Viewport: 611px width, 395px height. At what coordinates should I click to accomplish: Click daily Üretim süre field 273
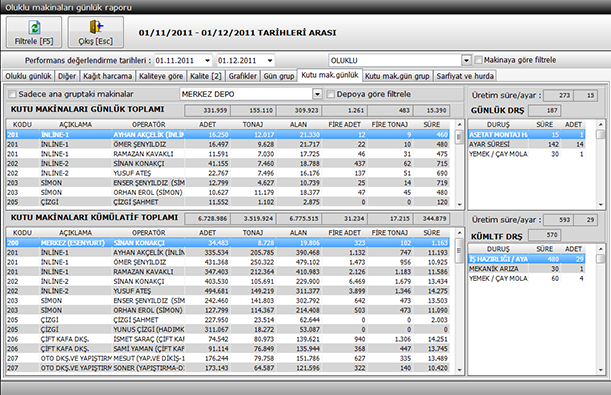[x=558, y=95]
